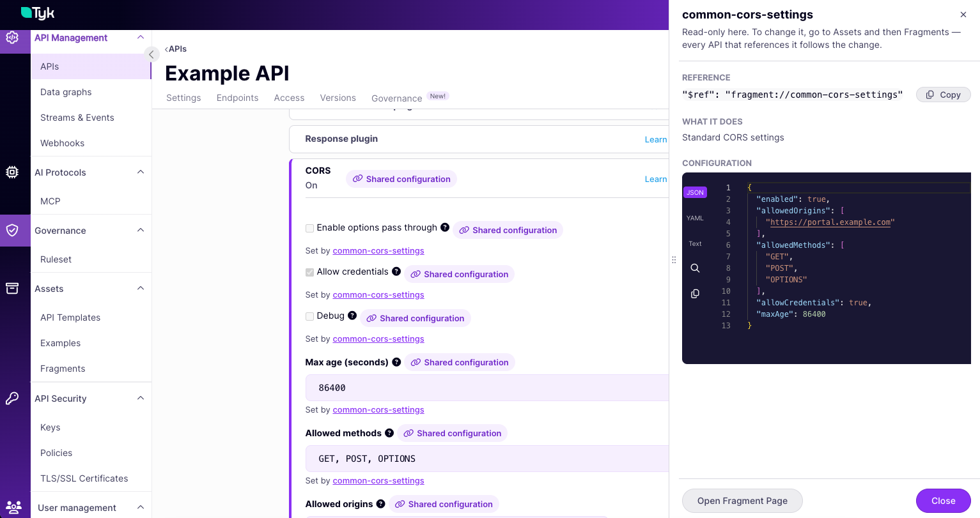Click the API Management gear icon
Image resolution: width=980 pixels, height=518 pixels.
coord(12,38)
